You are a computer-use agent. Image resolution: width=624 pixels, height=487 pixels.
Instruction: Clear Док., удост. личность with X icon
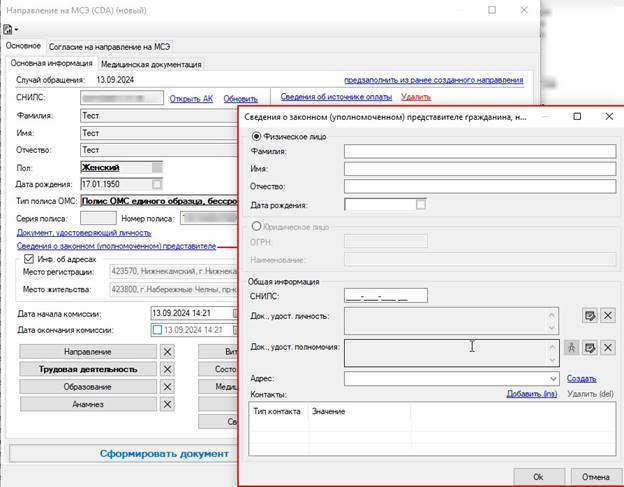pyautogui.click(x=608, y=316)
